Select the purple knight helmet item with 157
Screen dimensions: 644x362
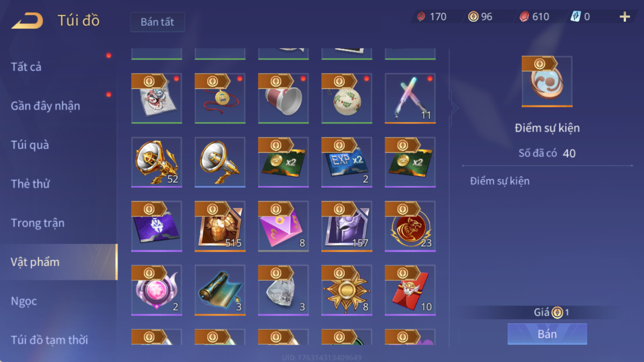346,226
